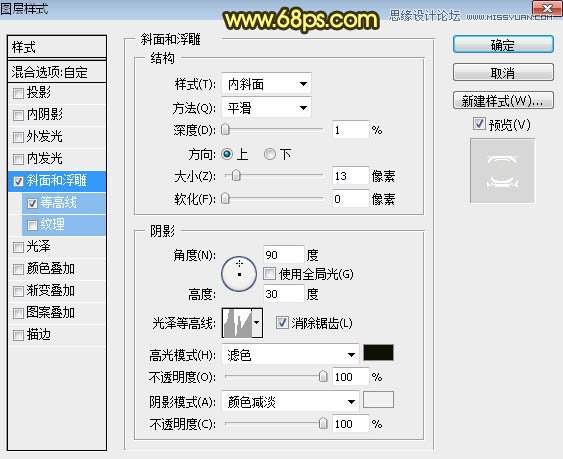Click the 深度 slider handle
Viewport: 563px width, 459px height.
(225, 129)
